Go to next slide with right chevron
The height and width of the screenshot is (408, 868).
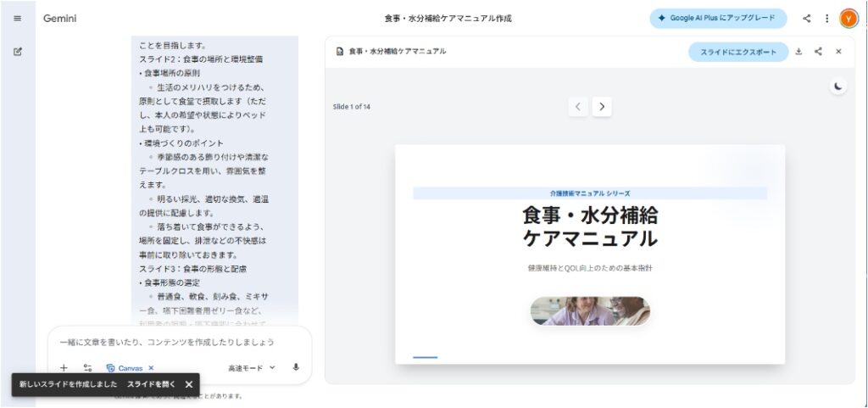602,107
